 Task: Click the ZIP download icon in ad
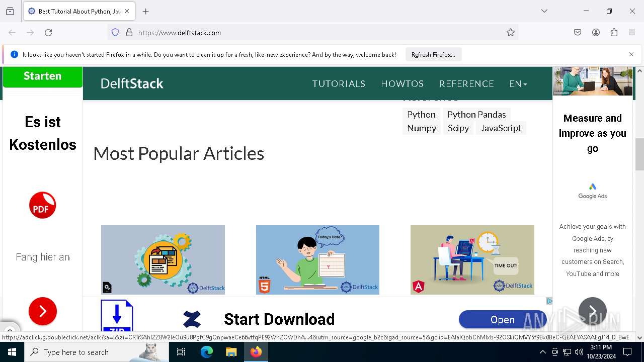[117, 316]
